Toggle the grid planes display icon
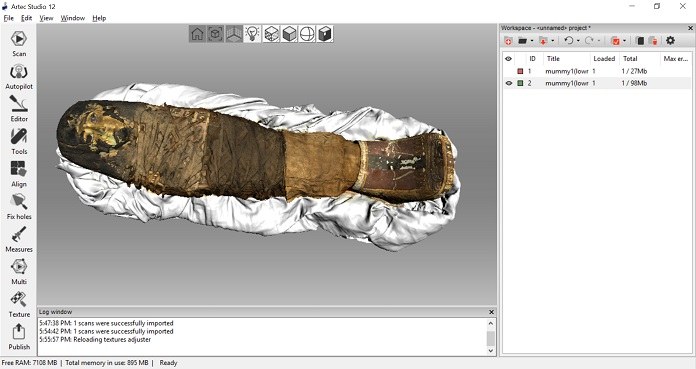 coord(234,34)
